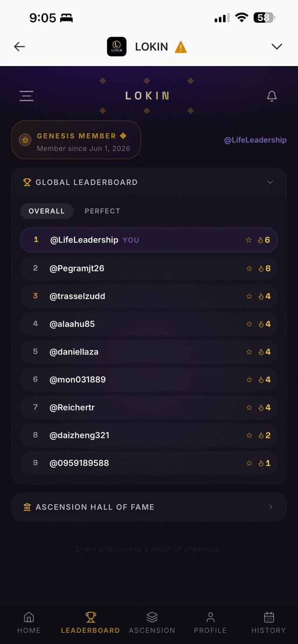The image size is (298, 644).
Task: Go to the PROFILE tab
Action: 210,623
